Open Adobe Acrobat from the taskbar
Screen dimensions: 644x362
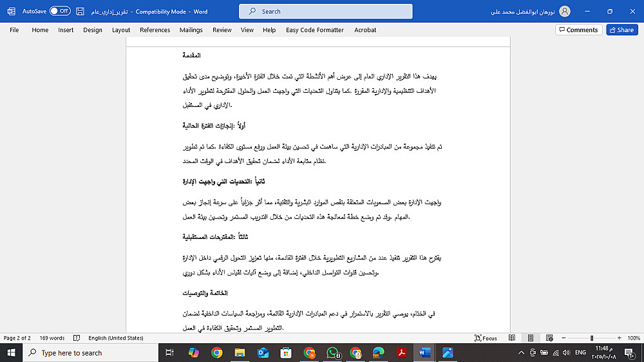click(x=401, y=352)
